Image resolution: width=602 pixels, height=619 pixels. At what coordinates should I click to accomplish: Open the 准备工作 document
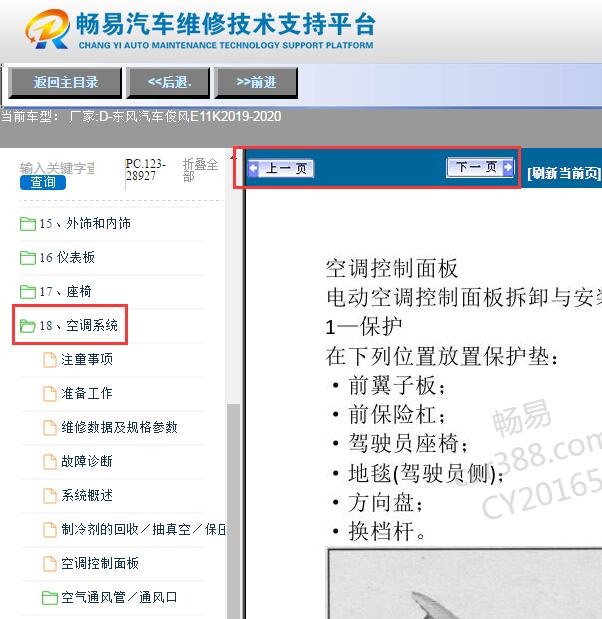(87, 393)
